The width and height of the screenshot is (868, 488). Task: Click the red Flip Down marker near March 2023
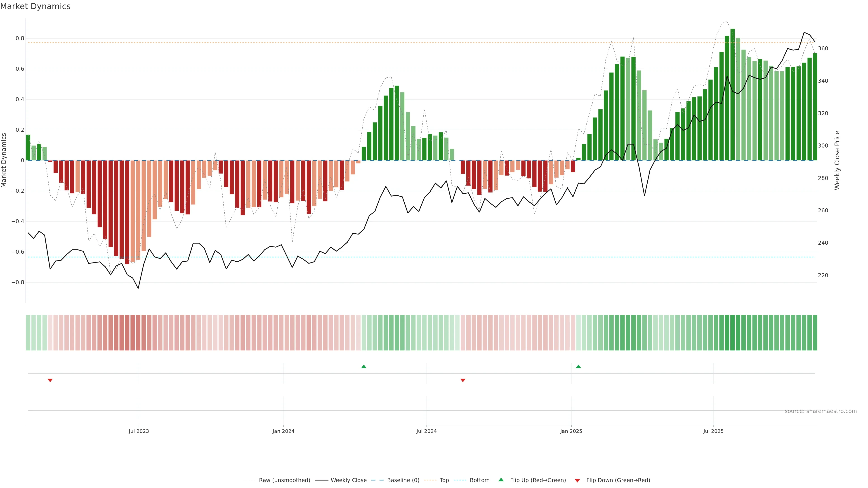[50, 380]
